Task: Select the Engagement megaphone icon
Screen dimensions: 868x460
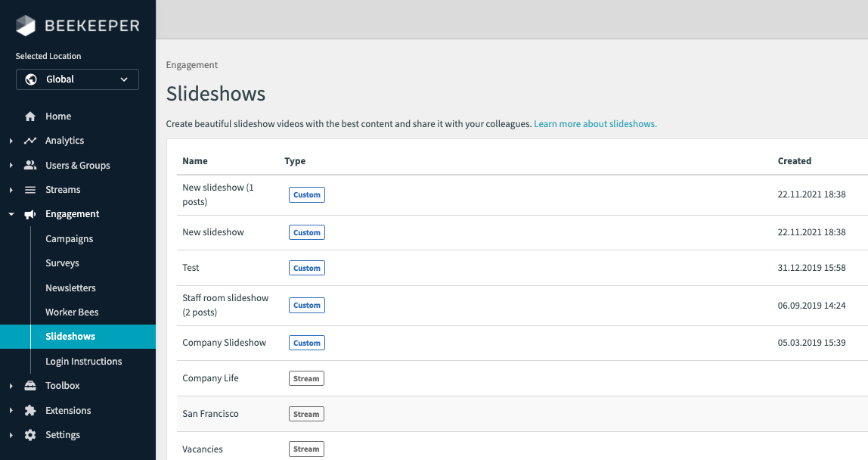Action: click(29, 213)
